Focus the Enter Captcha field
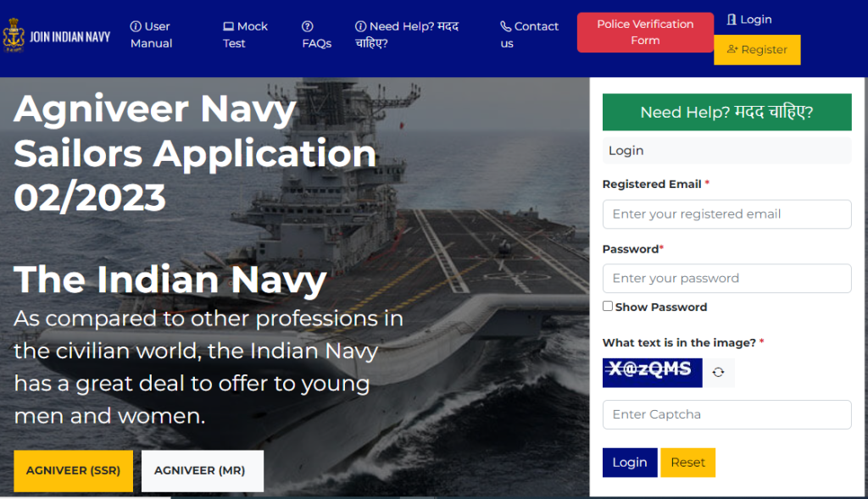 [726, 414]
